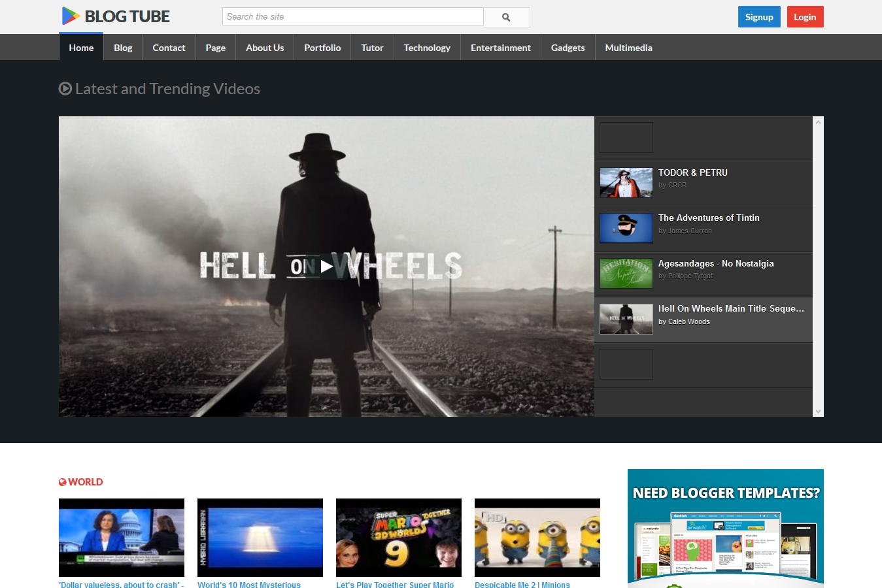The image size is (882, 588).
Task: Click the Signup button
Action: click(759, 17)
